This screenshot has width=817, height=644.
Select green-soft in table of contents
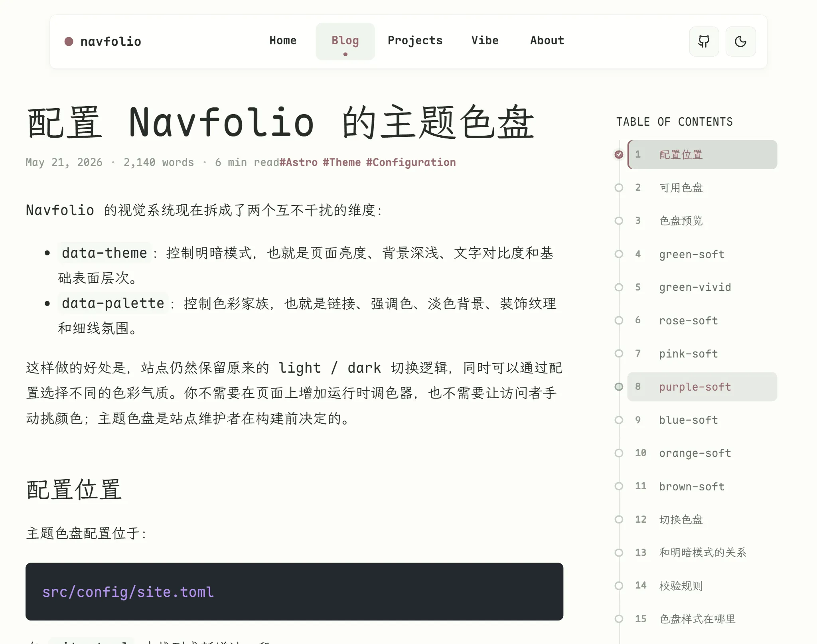(702, 254)
